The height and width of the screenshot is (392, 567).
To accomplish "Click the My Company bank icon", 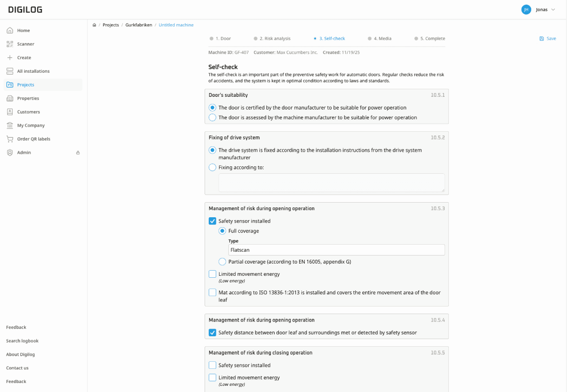I will tap(9, 126).
